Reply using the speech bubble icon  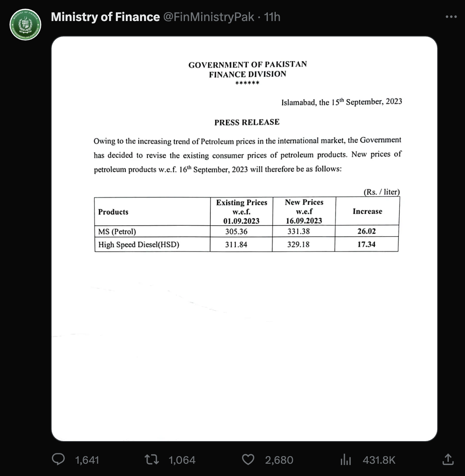pos(59,459)
